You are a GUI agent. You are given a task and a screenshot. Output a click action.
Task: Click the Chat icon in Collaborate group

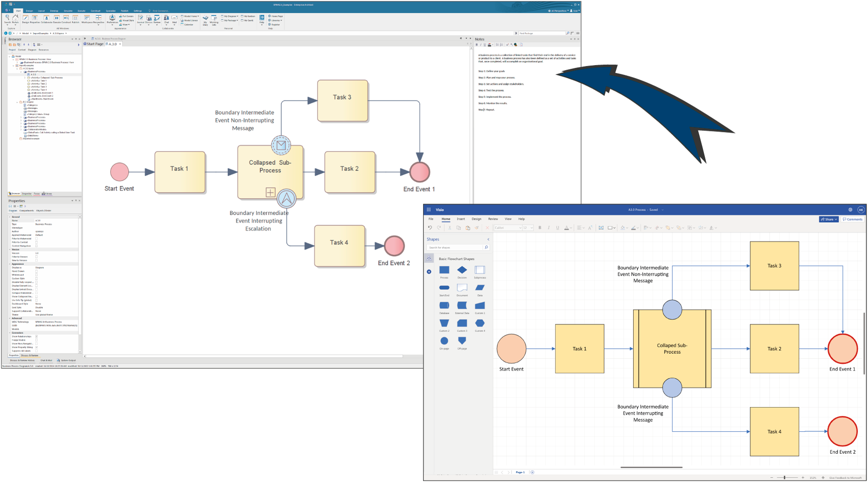click(166, 19)
